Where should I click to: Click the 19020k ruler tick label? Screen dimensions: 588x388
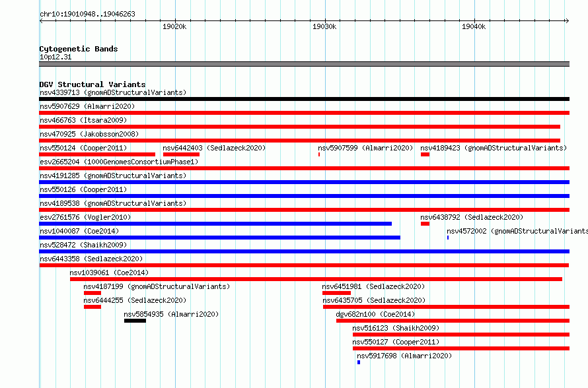pyautogui.click(x=174, y=26)
